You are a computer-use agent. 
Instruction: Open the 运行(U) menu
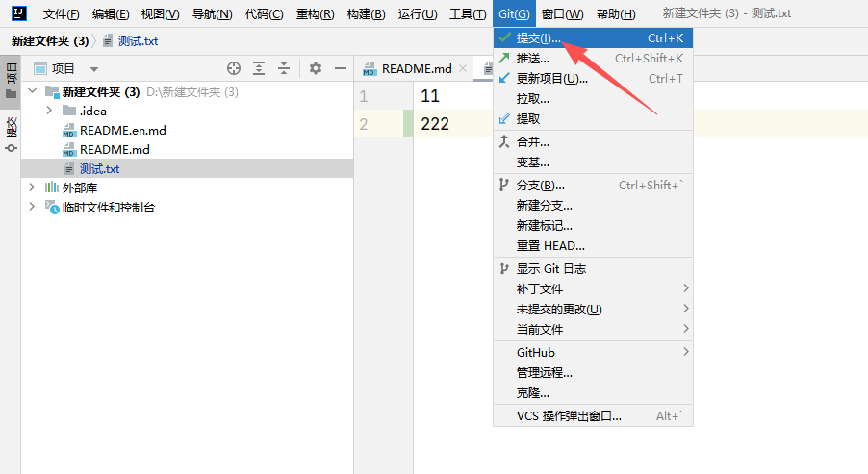[418, 13]
